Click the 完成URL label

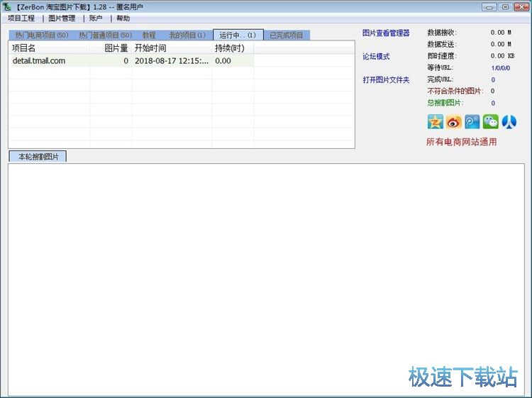tap(440, 79)
